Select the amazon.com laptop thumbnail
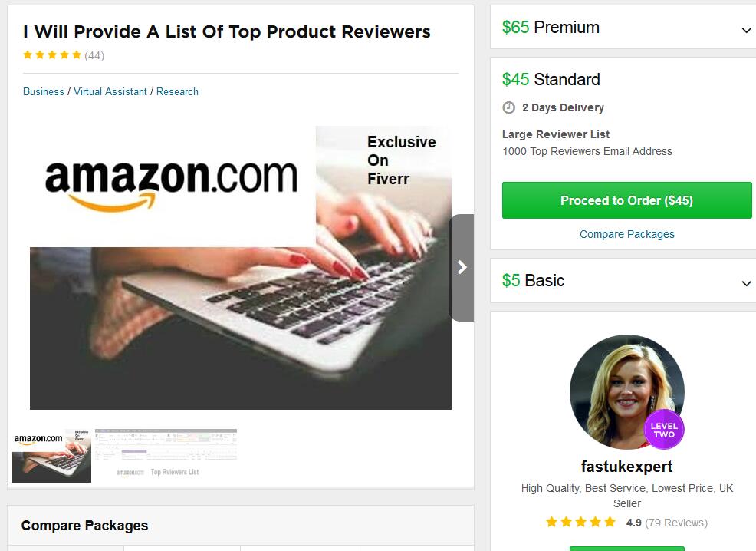Viewport: 756px width, 551px height. tap(51, 456)
